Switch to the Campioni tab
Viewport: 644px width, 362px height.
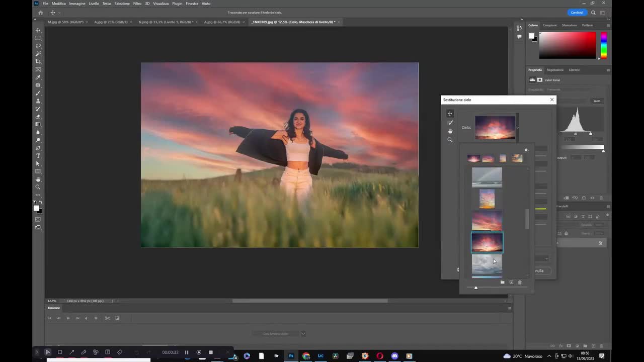(x=550, y=25)
